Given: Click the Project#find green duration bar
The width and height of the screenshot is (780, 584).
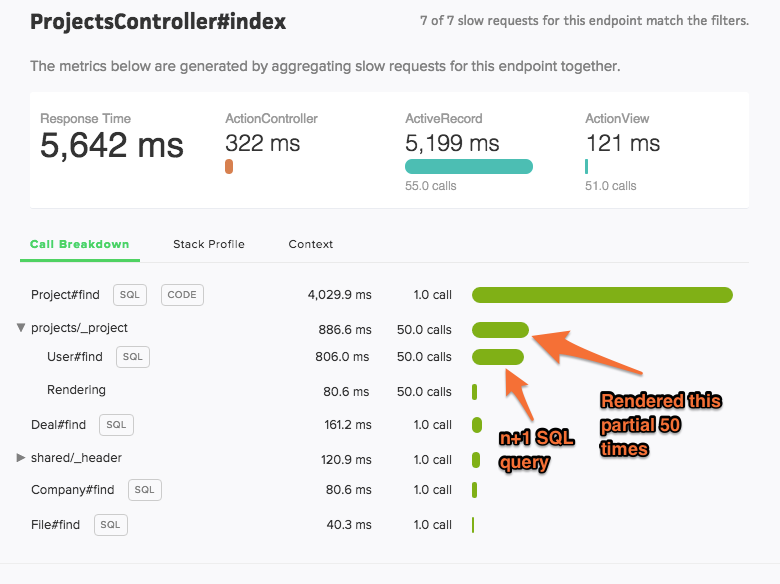Looking at the screenshot, I should tap(602, 294).
